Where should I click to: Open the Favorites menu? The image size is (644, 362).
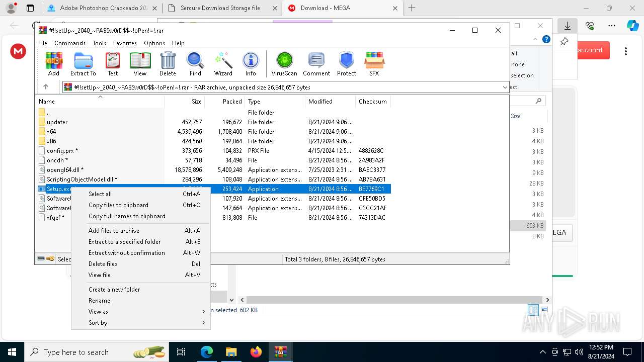125,43
